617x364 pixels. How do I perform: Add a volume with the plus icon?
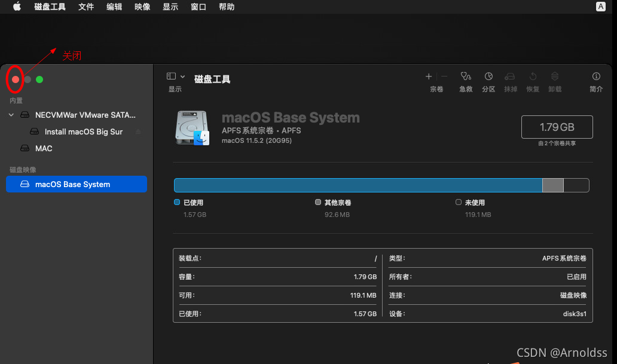pyautogui.click(x=429, y=77)
